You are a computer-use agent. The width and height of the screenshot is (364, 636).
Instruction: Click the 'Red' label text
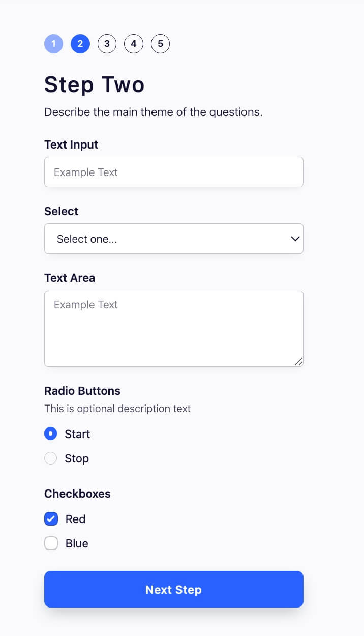point(75,518)
